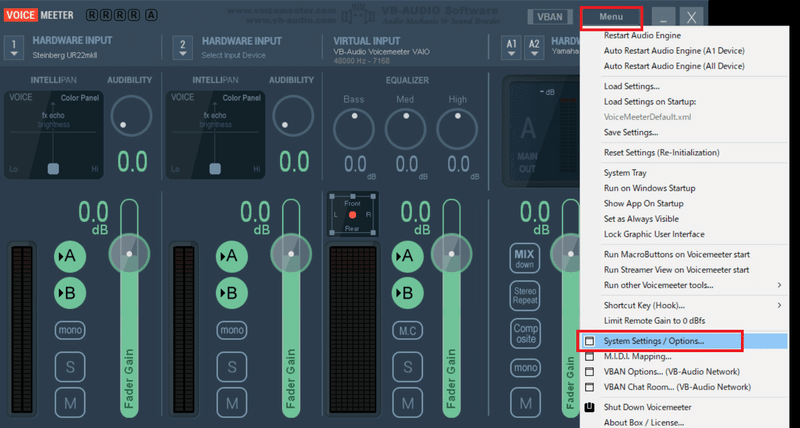Image resolution: width=800 pixels, height=428 pixels.
Task: Toggle bus A on hardware input 1
Action: [70, 256]
